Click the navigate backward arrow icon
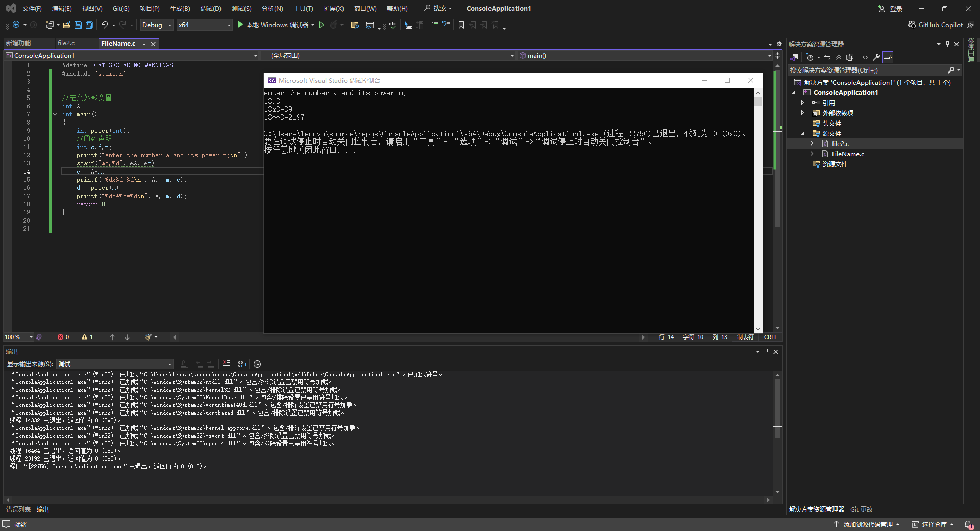This screenshot has height=531, width=980. point(16,25)
